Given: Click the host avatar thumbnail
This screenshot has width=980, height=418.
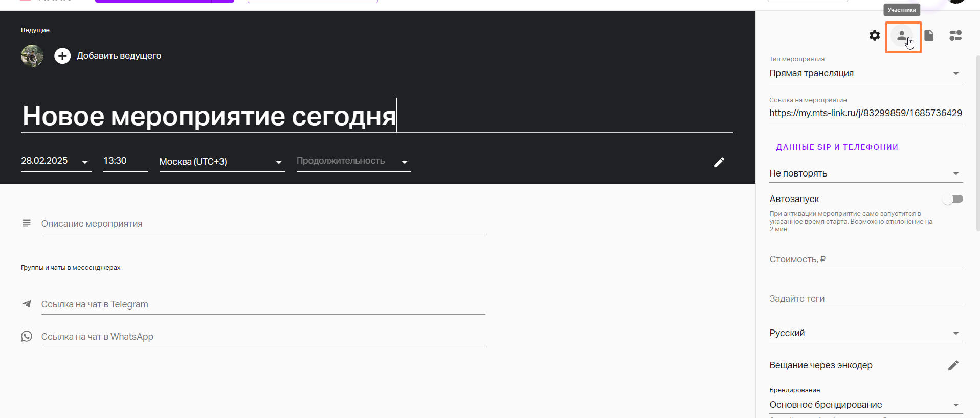Looking at the screenshot, I should pyautogui.click(x=32, y=56).
